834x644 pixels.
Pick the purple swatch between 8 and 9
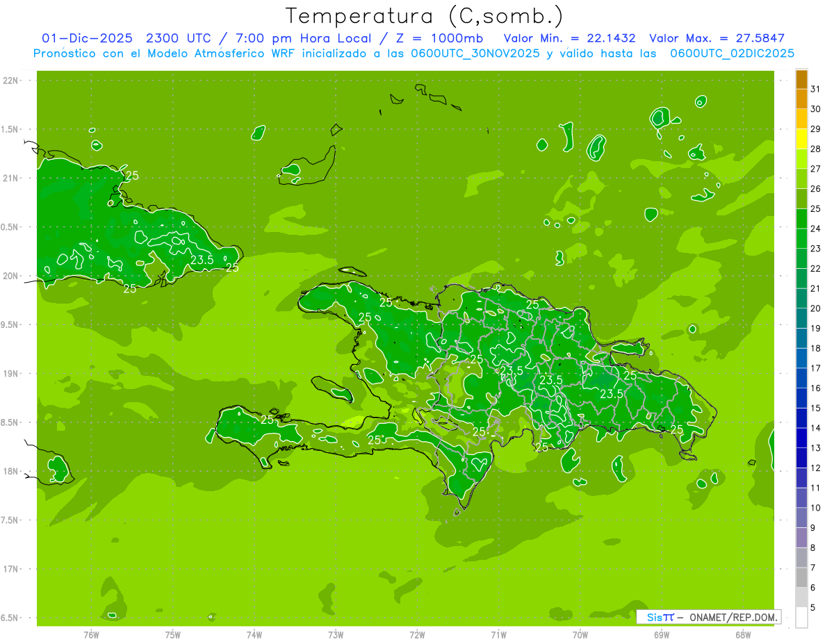pyautogui.click(x=801, y=538)
